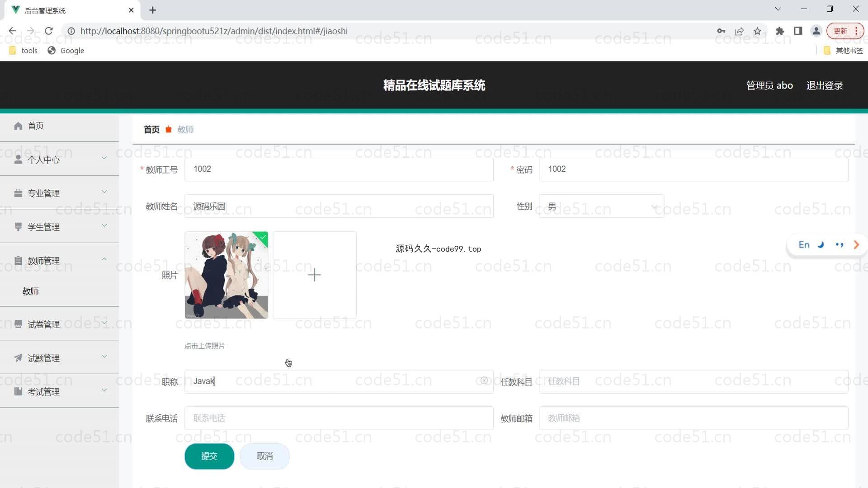Click the 个人中心 person icon

(18, 160)
